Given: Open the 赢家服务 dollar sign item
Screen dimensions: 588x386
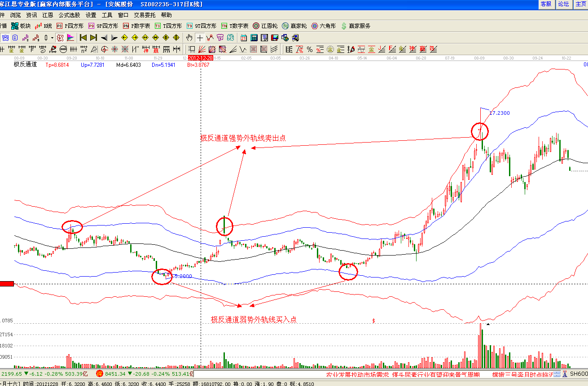Looking at the screenshot, I should click(355, 26).
